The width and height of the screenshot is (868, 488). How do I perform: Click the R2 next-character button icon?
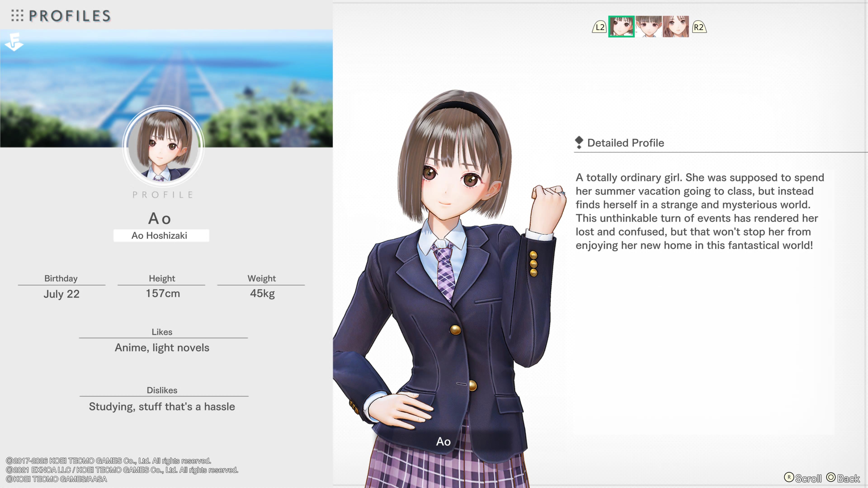699,27
